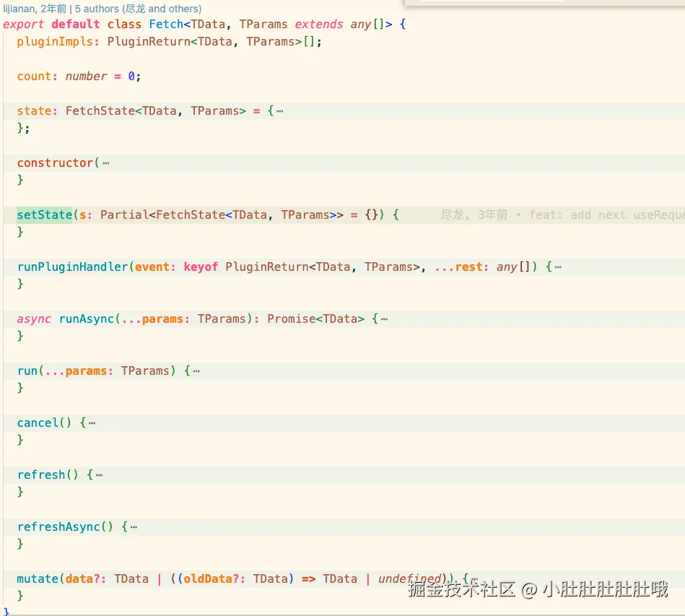Click the async keyword before runAsync
685x616 pixels.
click(x=34, y=318)
